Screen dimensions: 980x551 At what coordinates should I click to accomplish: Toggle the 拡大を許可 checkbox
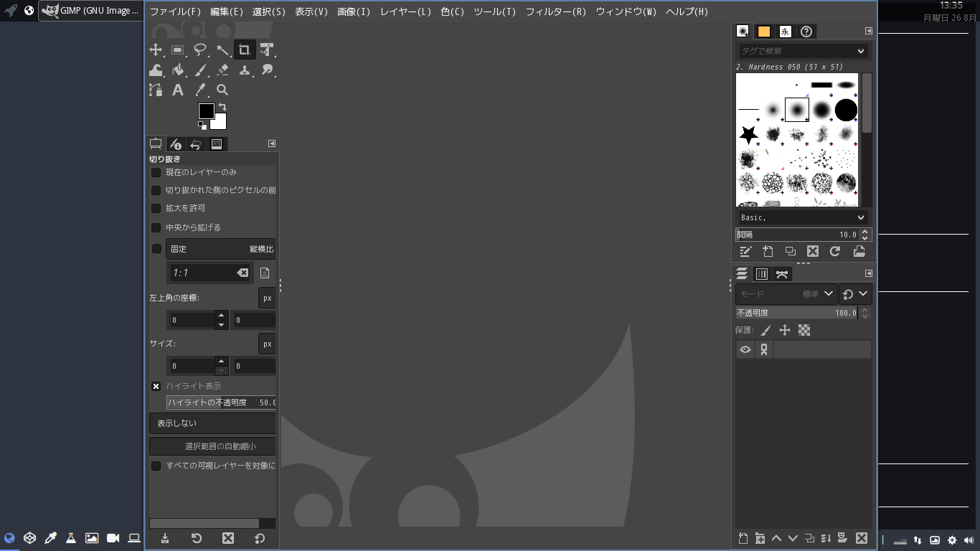tap(156, 208)
